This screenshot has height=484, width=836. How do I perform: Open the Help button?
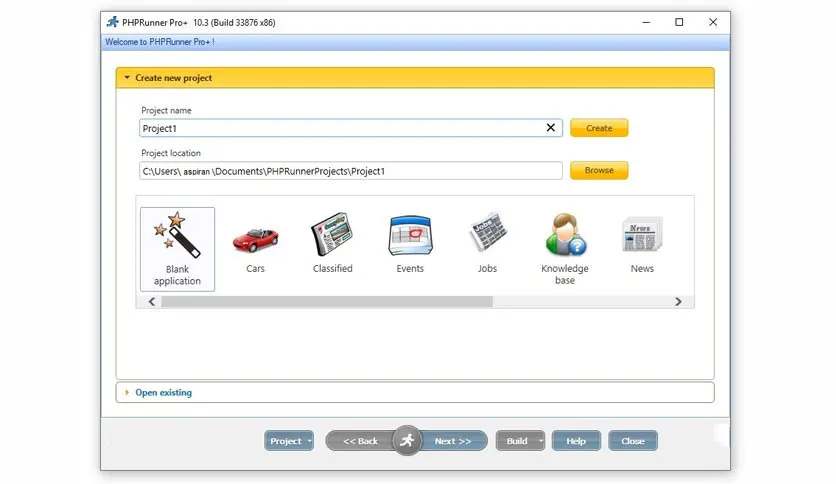pyautogui.click(x=576, y=441)
